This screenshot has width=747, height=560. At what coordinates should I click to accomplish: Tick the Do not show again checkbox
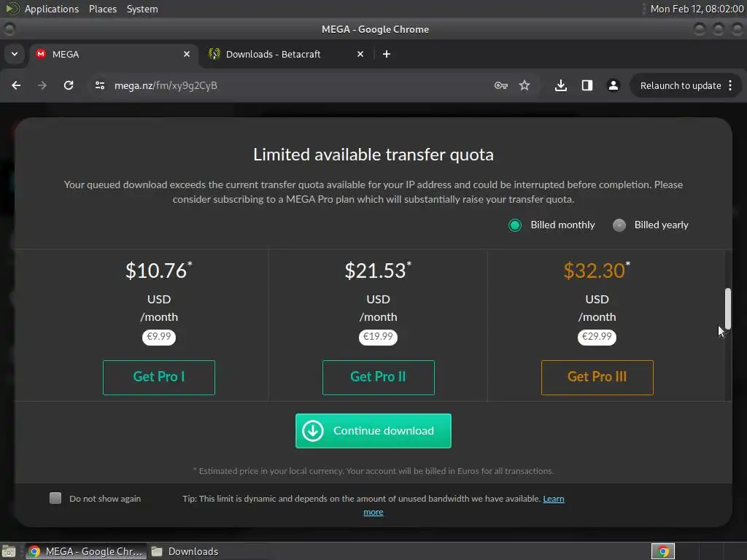click(x=55, y=498)
